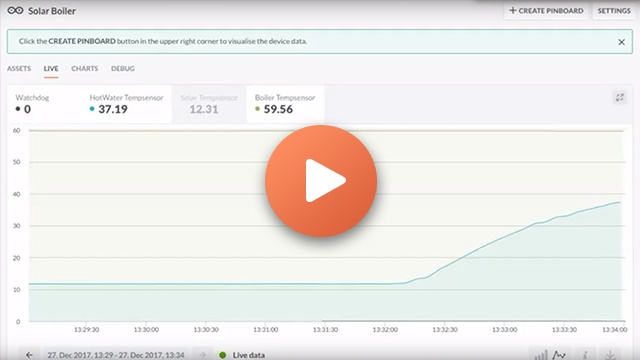Screen dimensions: 640x360
Task: Click the Solar Boiler title
Action: point(52,11)
